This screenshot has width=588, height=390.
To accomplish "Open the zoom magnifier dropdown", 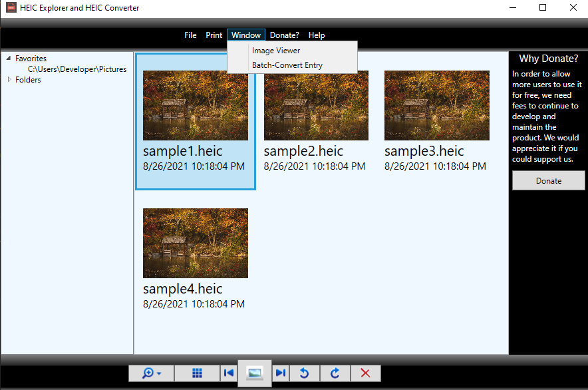I will (151, 373).
